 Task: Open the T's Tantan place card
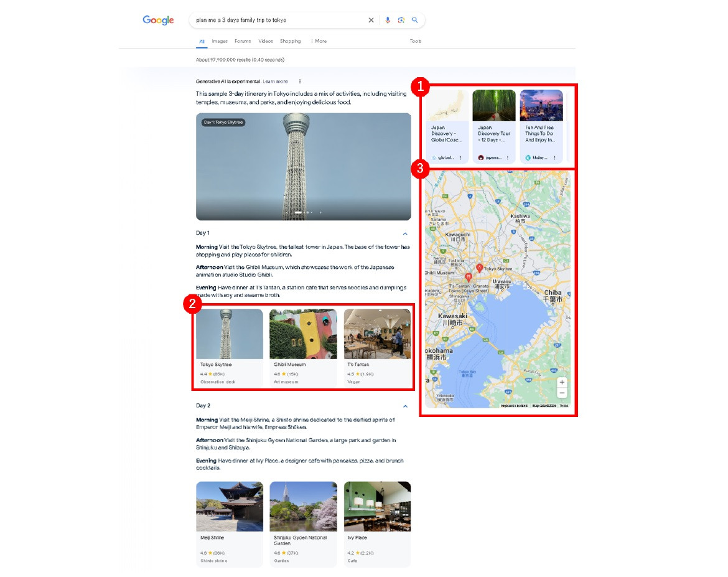[378, 347]
